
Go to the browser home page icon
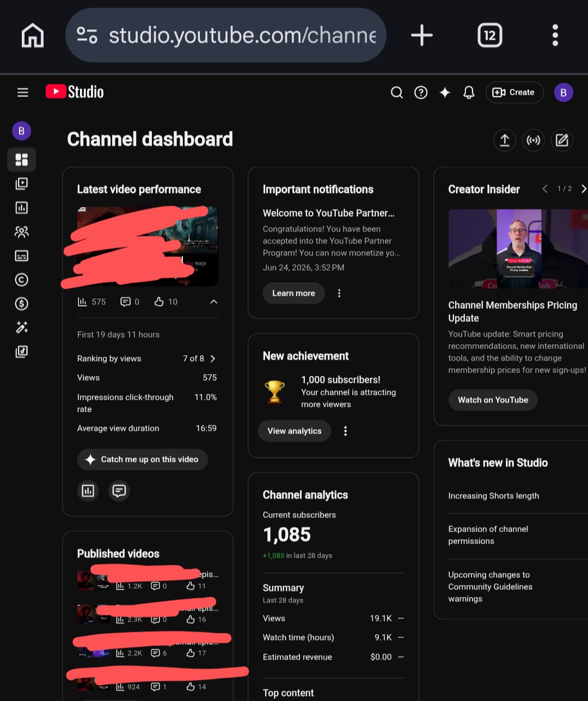(33, 36)
